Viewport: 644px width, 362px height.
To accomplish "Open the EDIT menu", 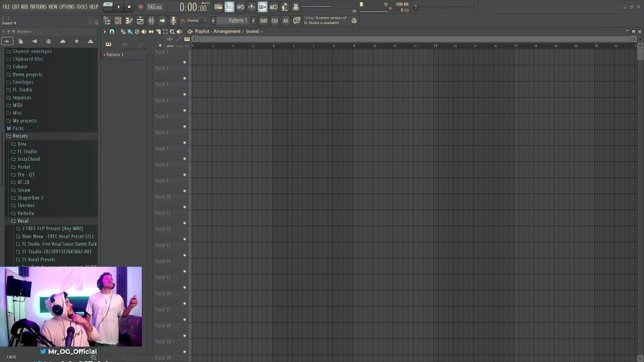I will pyautogui.click(x=16, y=7).
